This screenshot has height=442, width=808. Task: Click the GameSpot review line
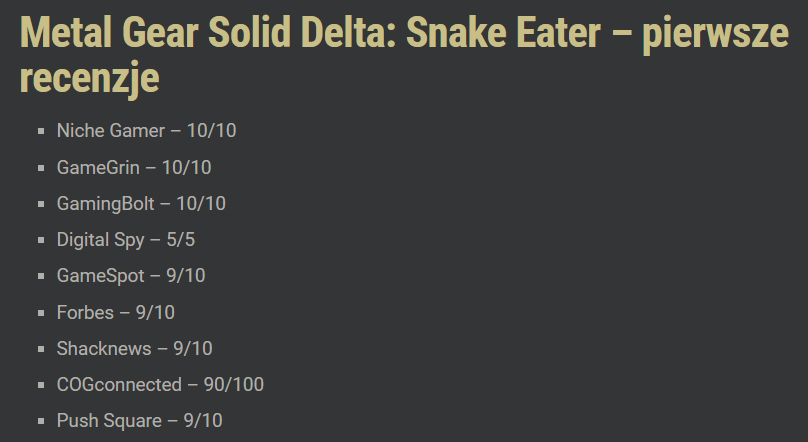click(x=100, y=276)
